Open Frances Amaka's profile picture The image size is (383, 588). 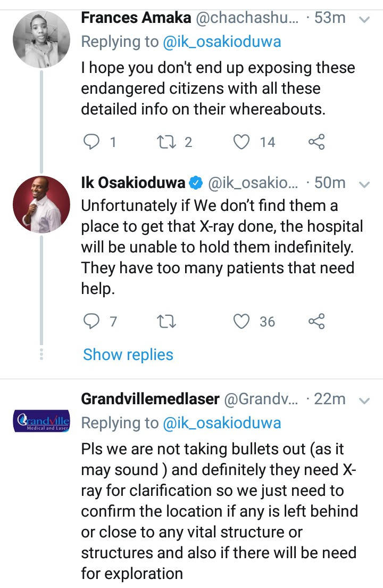pyautogui.click(x=41, y=39)
